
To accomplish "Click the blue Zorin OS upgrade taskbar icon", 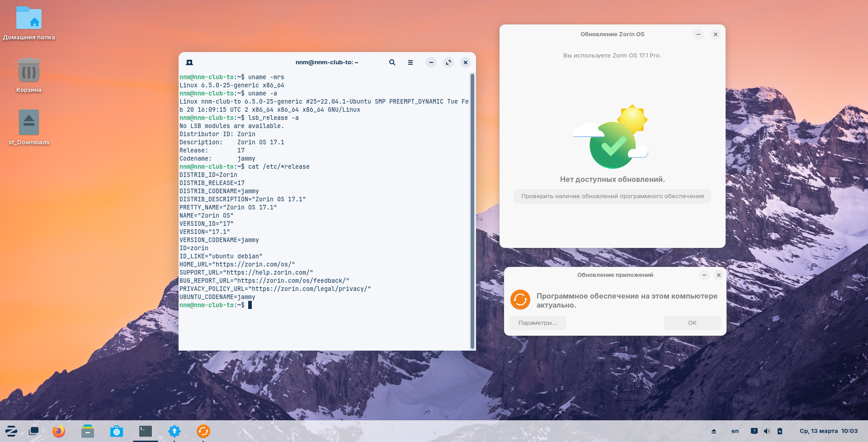I will coord(175,431).
